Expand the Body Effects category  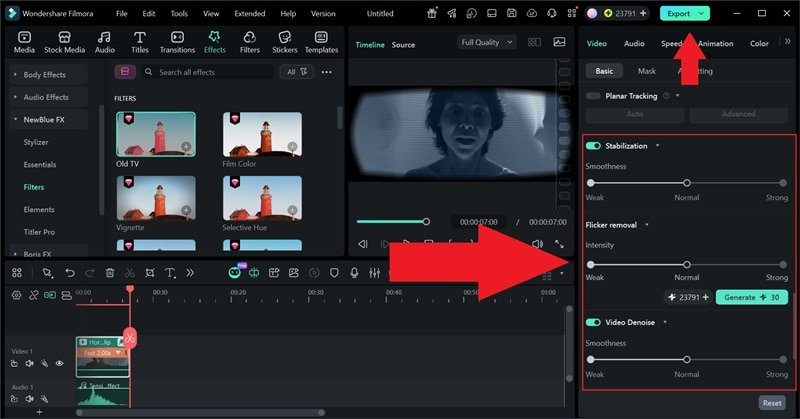[x=15, y=74]
